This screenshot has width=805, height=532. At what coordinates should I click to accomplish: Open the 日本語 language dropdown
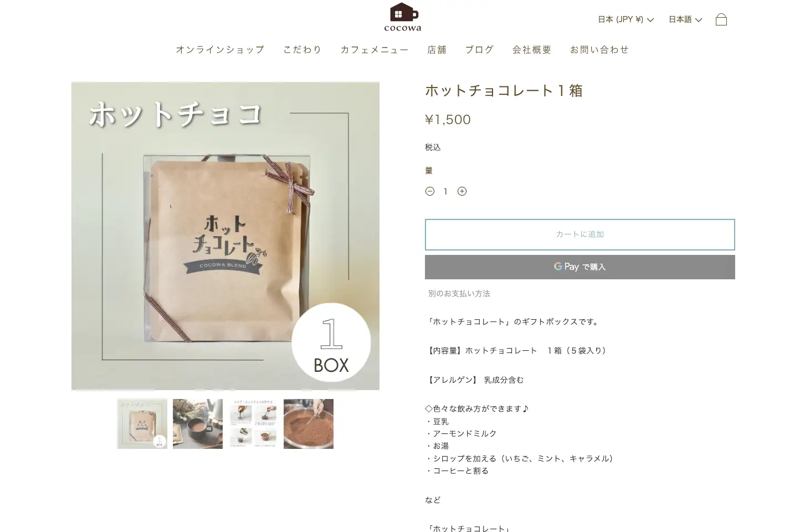pos(685,19)
